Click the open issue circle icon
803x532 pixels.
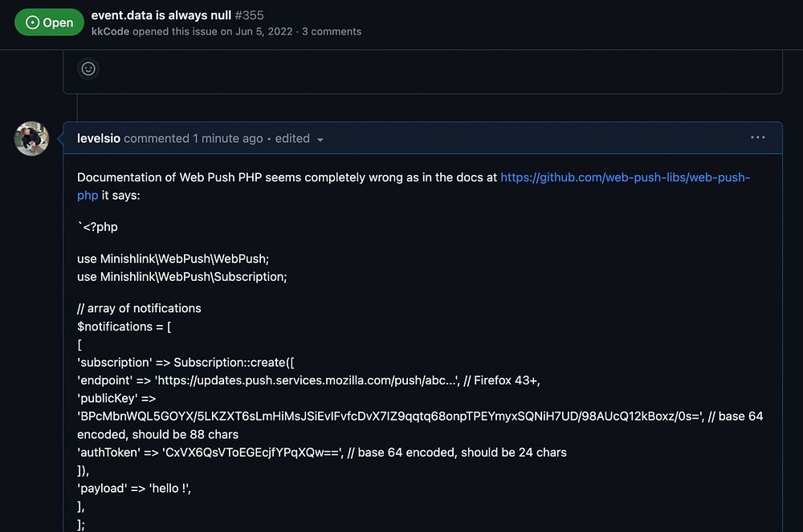click(33, 22)
